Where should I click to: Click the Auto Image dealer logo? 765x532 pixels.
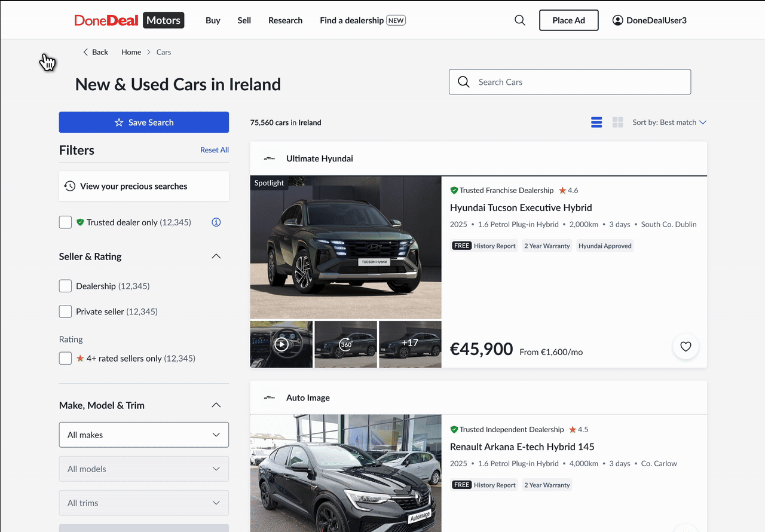(x=270, y=398)
